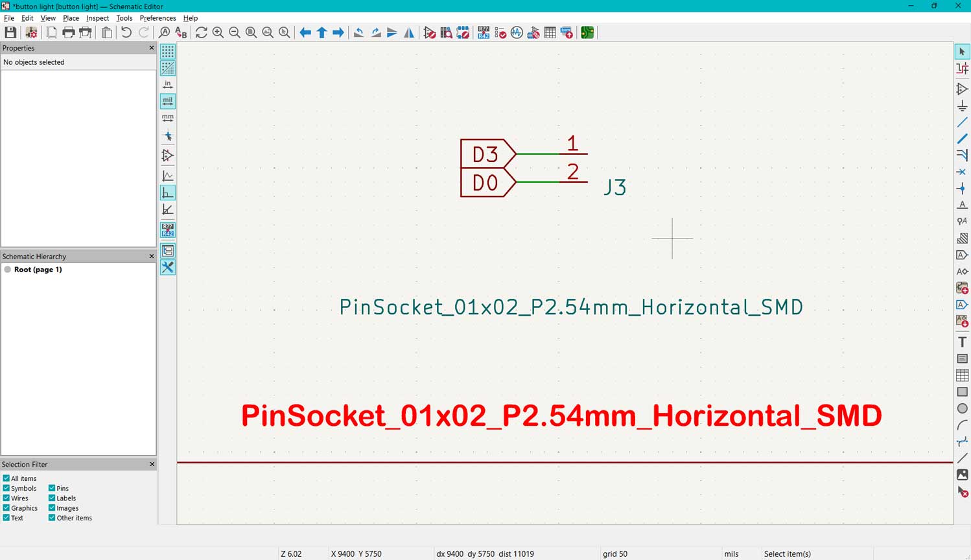Click the Plot toolbar icon
The width and height of the screenshot is (971, 560).
[85, 32]
